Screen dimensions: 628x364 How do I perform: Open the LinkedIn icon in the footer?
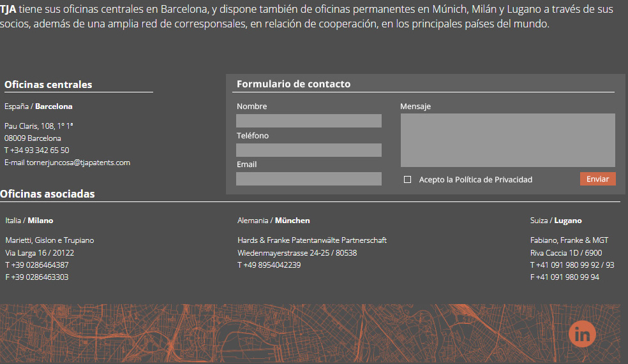(x=581, y=333)
